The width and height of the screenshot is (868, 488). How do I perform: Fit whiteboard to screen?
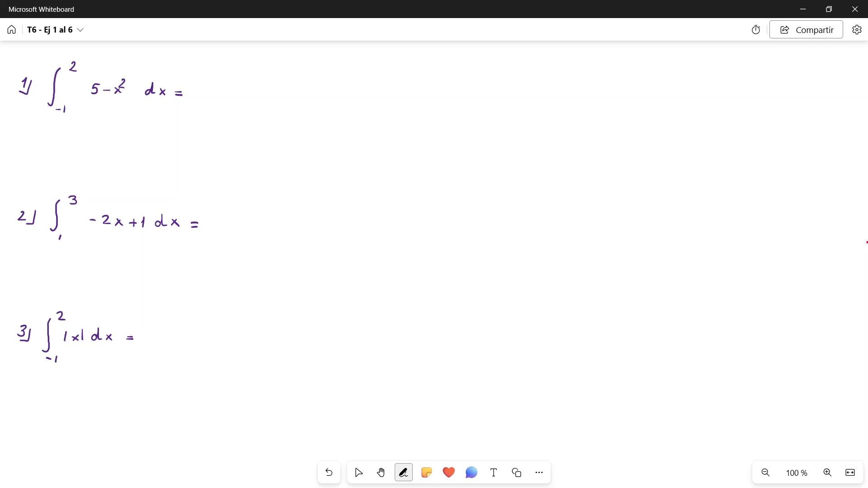[850, 473]
